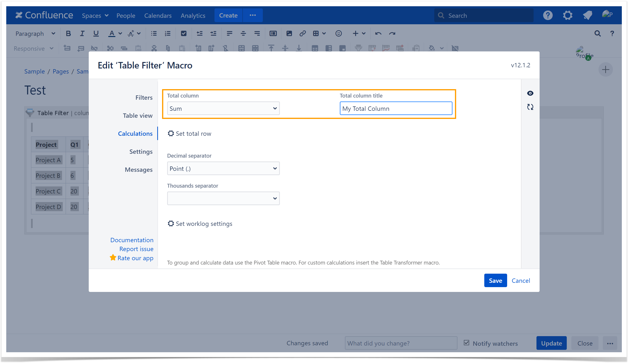Click the preview eye icon in dialog
Screen dimensions: 630x364
530,93
